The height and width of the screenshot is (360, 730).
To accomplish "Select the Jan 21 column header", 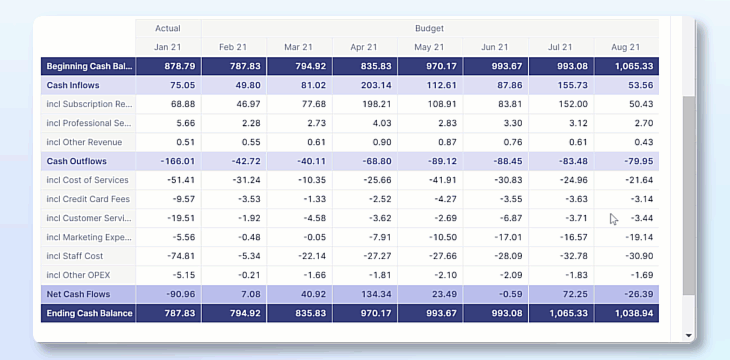I will click(x=168, y=47).
